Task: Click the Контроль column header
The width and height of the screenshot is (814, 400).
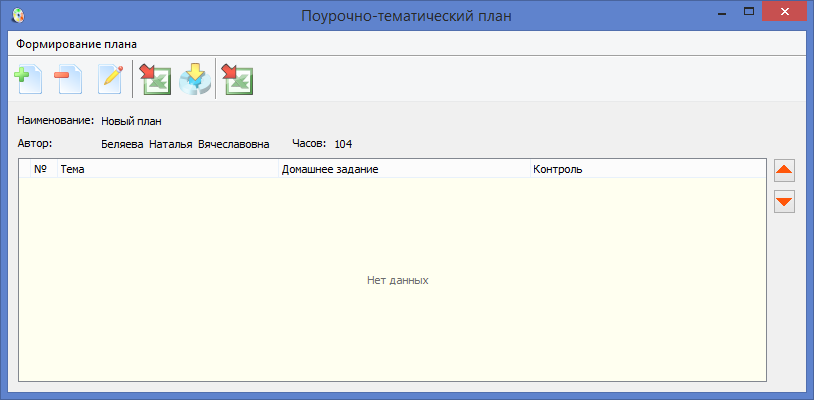Action: 647,169
